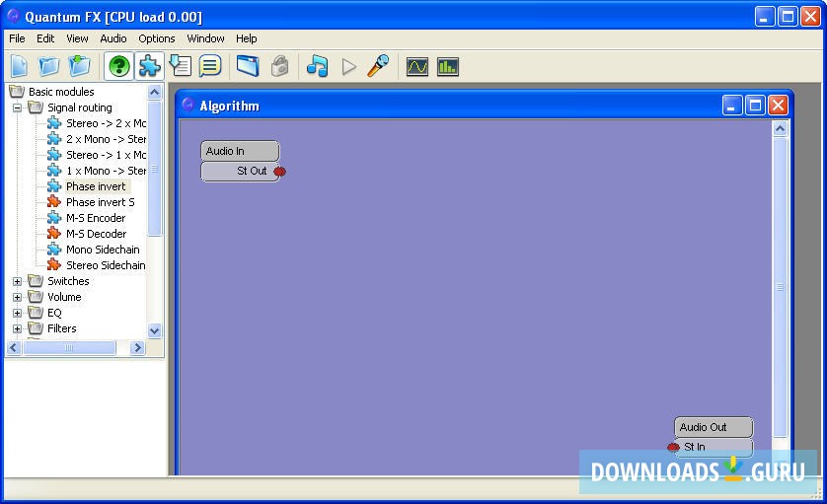Click module tree scroll down arrow
The width and height of the screenshot is (827, 504).
click(x=155, y=331)
